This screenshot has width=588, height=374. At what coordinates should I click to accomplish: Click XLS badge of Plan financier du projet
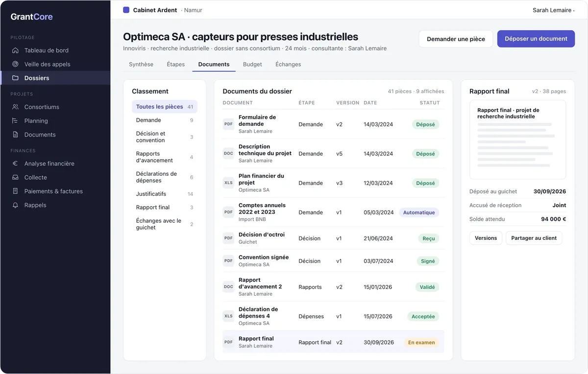click(x=228, y=183)
